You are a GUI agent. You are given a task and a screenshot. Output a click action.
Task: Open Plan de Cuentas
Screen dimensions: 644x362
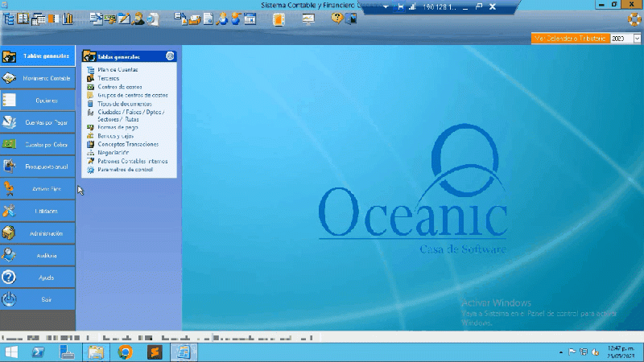(x=118, y=70)
